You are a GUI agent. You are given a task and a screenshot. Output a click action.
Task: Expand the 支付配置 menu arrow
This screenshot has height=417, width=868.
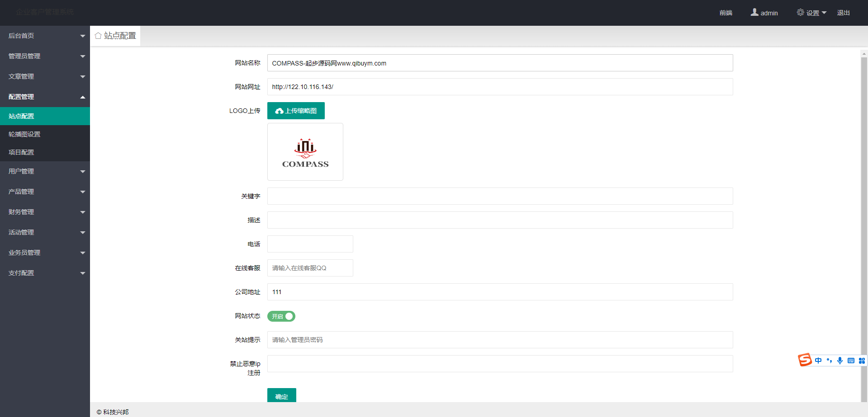point(83,273)
